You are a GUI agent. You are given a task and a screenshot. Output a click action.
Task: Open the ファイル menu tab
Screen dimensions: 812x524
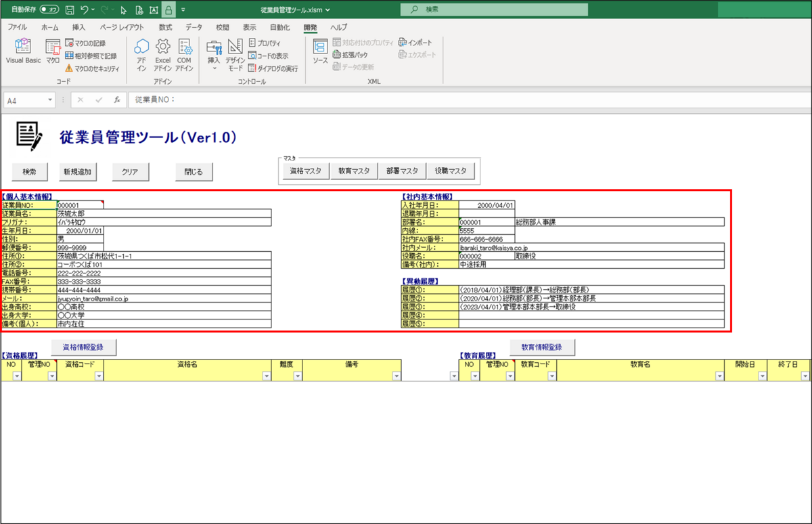pyautogui.click(x=17, y=27)
